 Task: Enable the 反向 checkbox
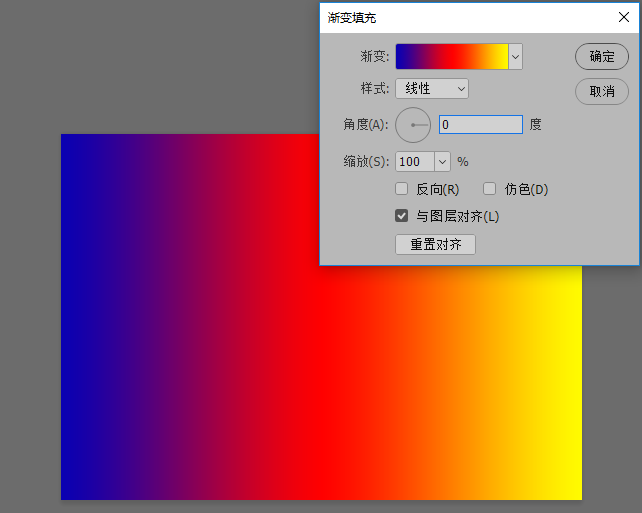pyautogui.click(x=402, y=189)
